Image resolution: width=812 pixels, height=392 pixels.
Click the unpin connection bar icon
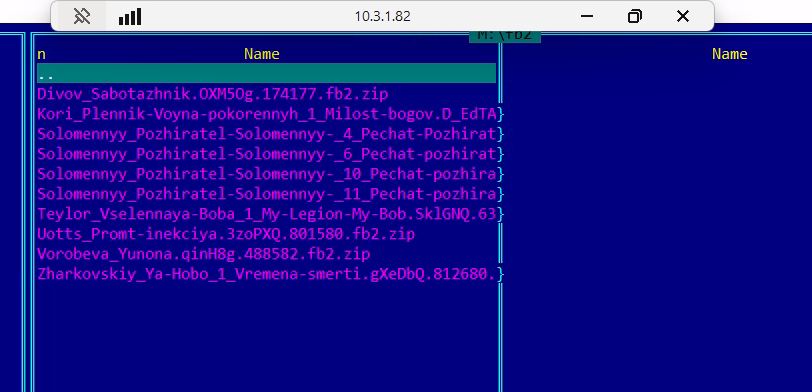pyautogui.click(x=82, y=17)
